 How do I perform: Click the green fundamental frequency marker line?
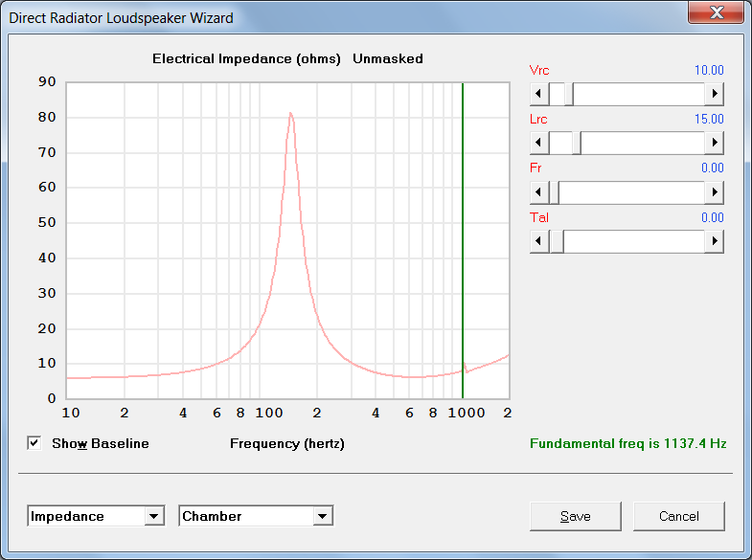(x=463, y=239)
